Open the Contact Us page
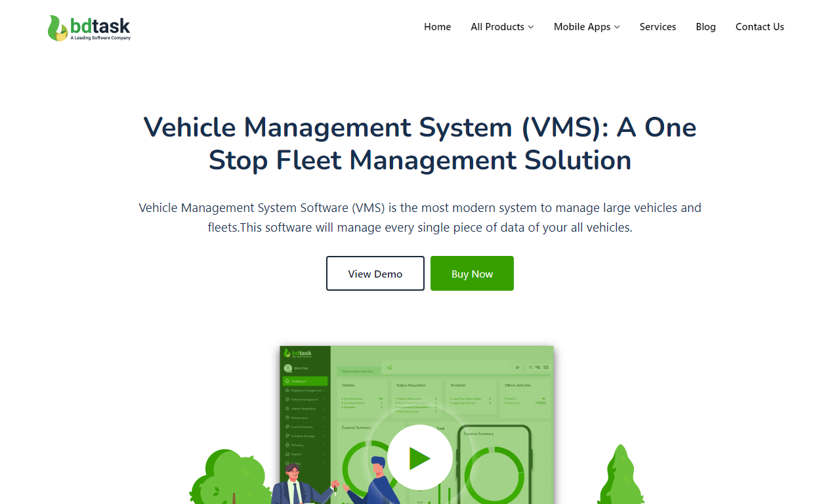 760,27
